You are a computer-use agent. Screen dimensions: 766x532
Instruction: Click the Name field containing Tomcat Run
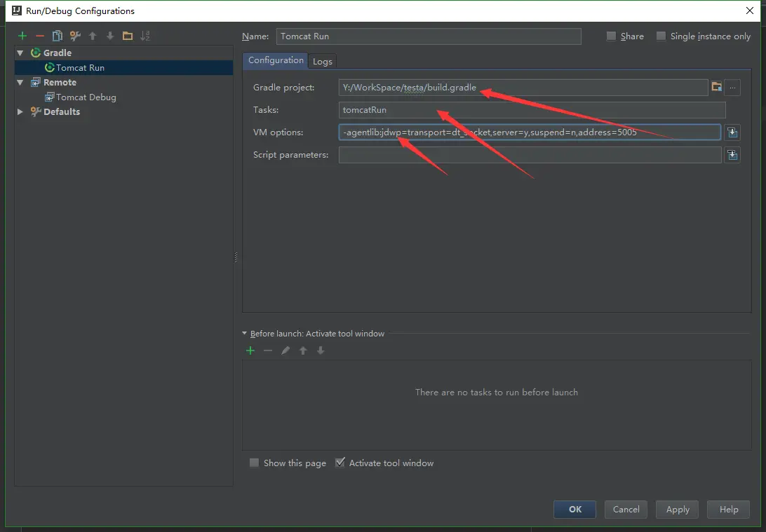(x=429, y=36)
